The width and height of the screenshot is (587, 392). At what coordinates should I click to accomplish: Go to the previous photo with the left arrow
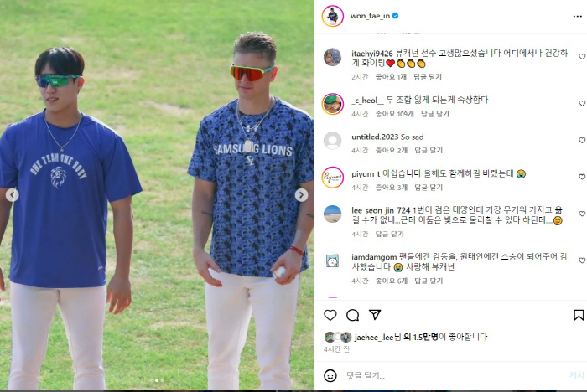tap(13, 195)
